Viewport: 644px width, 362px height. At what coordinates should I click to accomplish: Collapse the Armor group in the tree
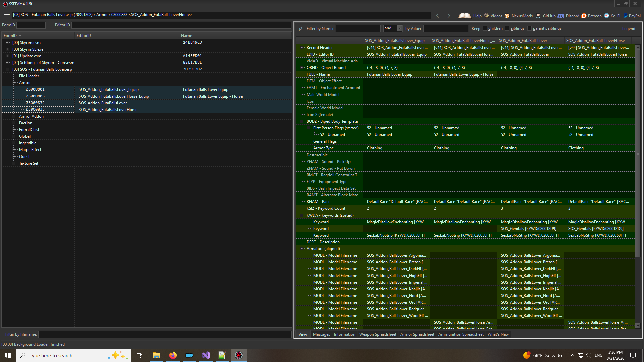pos(14,83)
